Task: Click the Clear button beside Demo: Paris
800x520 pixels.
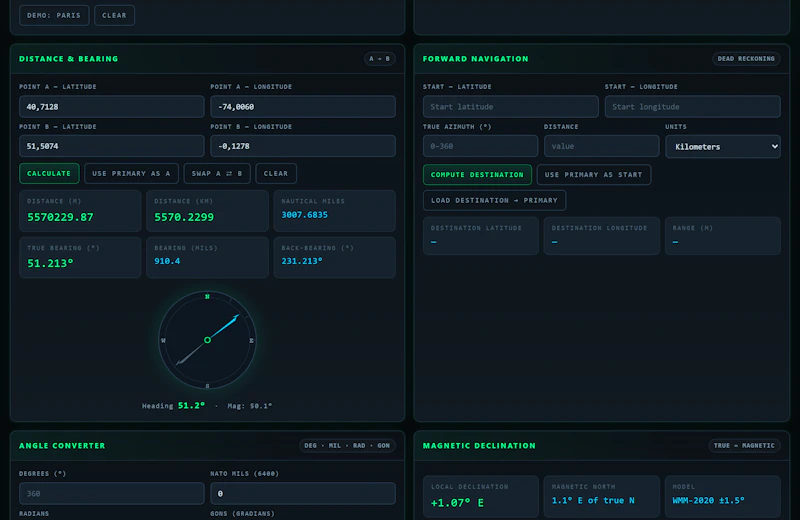Action: coord(114,15)
